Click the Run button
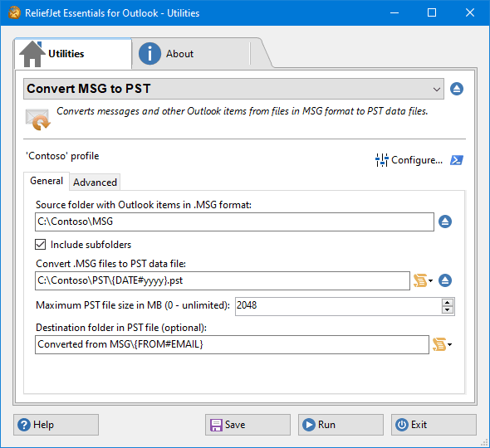This screenshot has height=448, width=490. (x=341, y=425)
